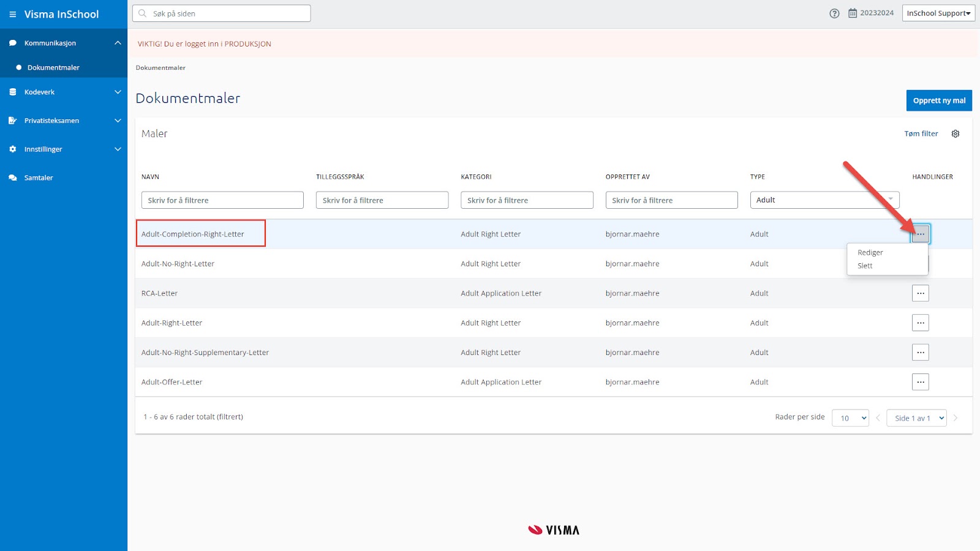Viewport: 980px width, 551px height.
Task: Open actions menu for RCA-Letter row
Action: click(921, 293)
